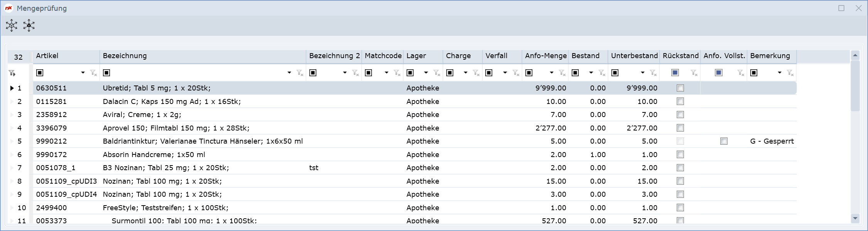Screen dimensions: 868x231
Task: Clear the Bezeichnung column filter
Action: click(x=300, y=73)
